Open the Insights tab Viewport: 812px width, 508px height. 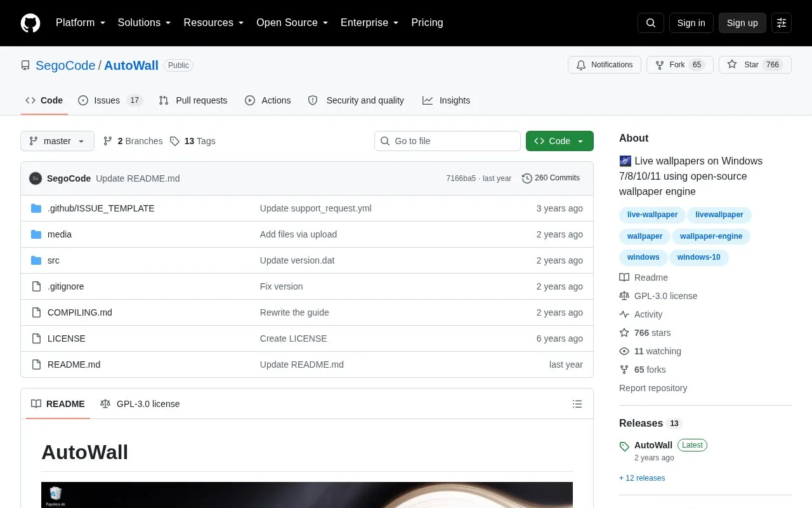pos(447,100)
